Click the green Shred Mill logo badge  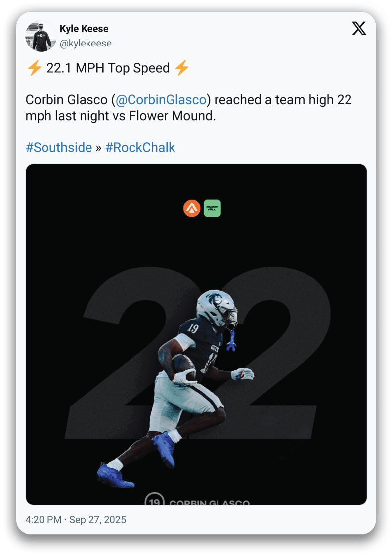212,208
